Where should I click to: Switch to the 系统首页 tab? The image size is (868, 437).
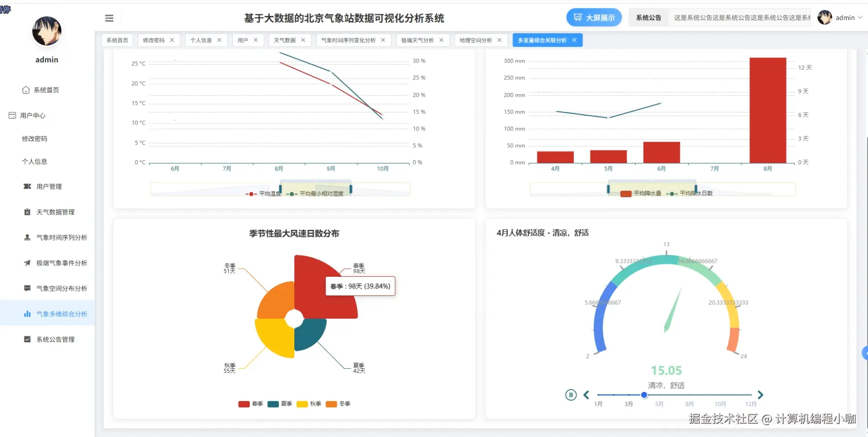[x=117, y=40]
